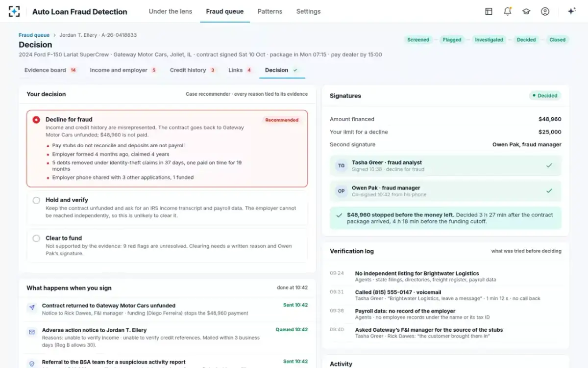Switch to the Income and employer tab
The image size is (588, 368).
pyautogui.click(x=123, y=70)
